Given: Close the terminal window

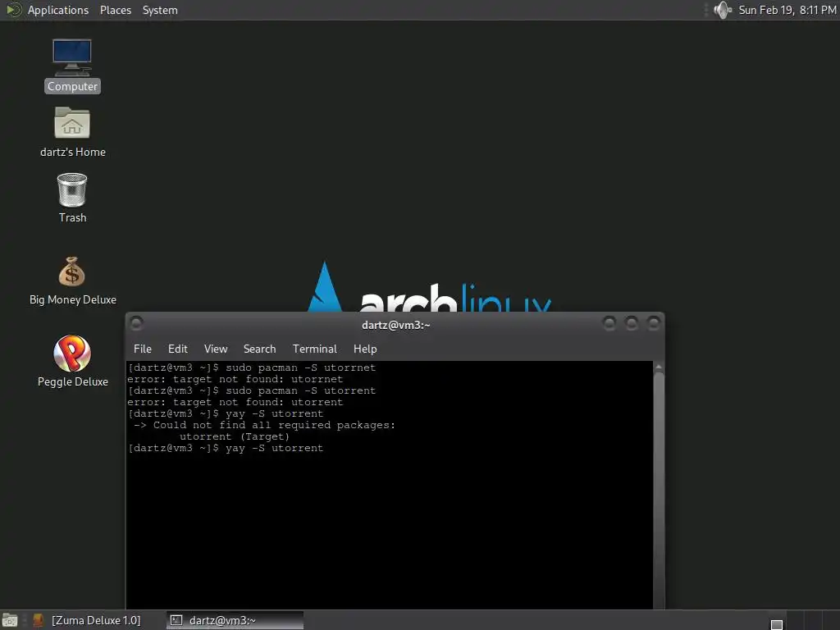Looking at the screenshot, I should click(653, 323).
